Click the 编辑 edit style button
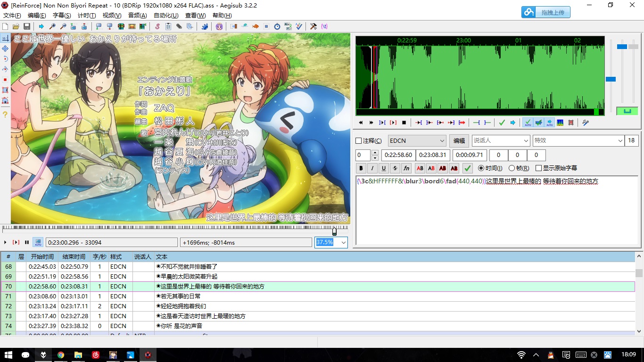The height and width of the screenshot is (362, 644). pyautogui.click(x=459, y=140)
